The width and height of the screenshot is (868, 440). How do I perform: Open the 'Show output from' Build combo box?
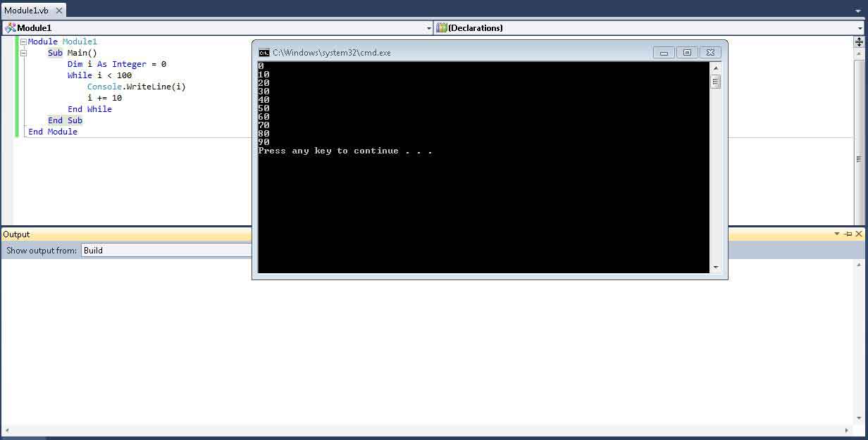tap(166, 251)
